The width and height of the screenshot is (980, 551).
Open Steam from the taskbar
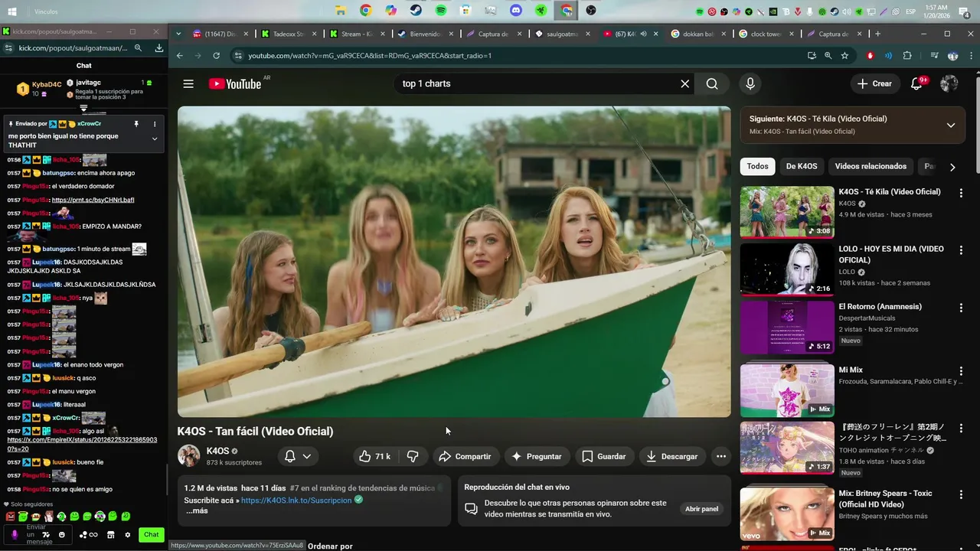[416, 11]
